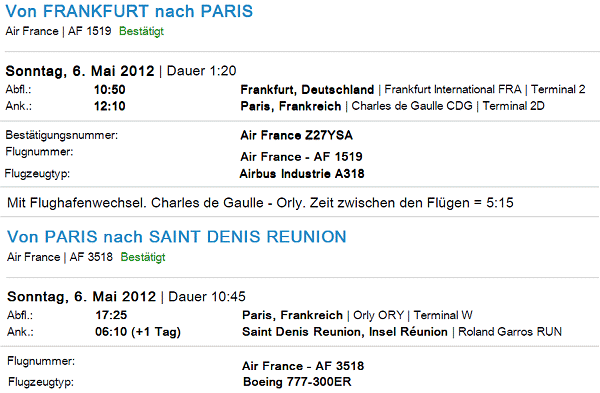Click the 'Von FRANKFURT nach PARIS' heading
Screen dimensions: 600x393
(129, 11)
